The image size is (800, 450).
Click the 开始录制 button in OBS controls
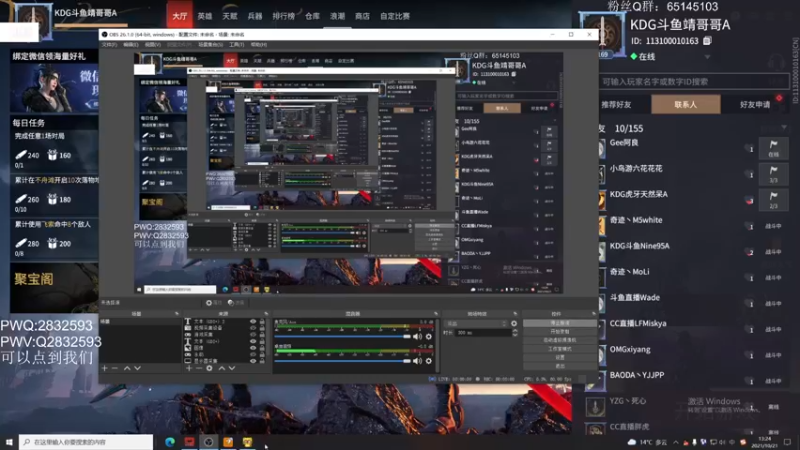click(x=560, y=332)
